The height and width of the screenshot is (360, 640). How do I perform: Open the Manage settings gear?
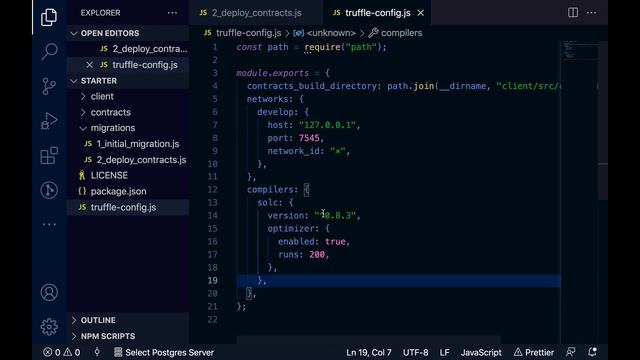[x=49, y=327]
